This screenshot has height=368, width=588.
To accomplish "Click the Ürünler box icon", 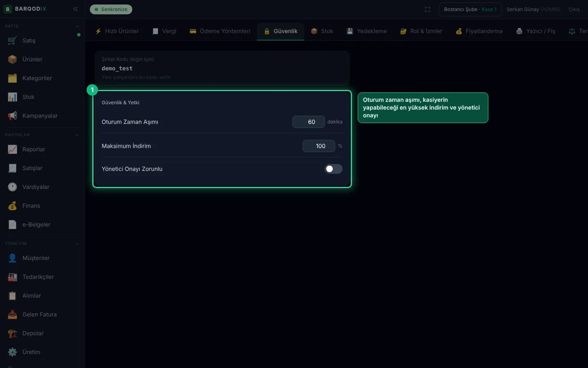I will point(13,59).
